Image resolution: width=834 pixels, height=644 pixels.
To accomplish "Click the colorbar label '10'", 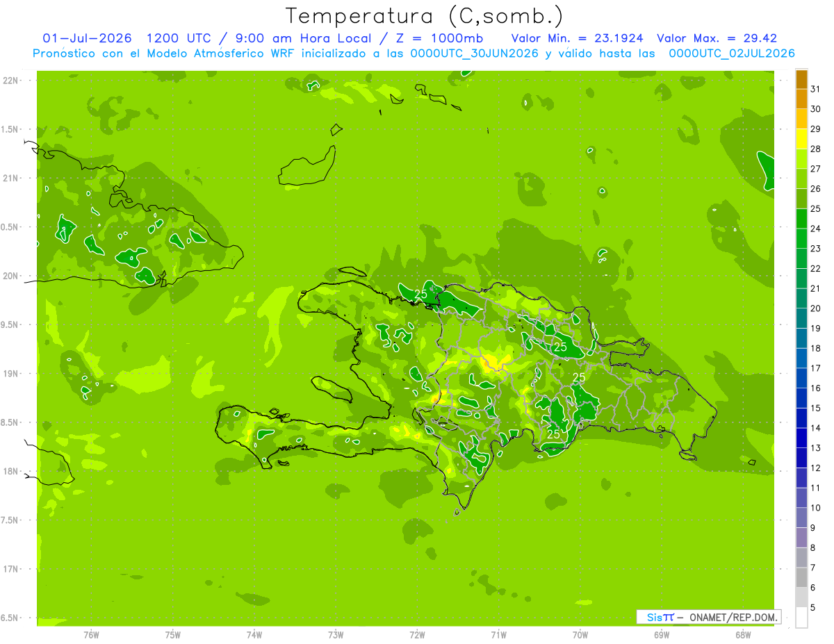I will (x=816, y=508).
